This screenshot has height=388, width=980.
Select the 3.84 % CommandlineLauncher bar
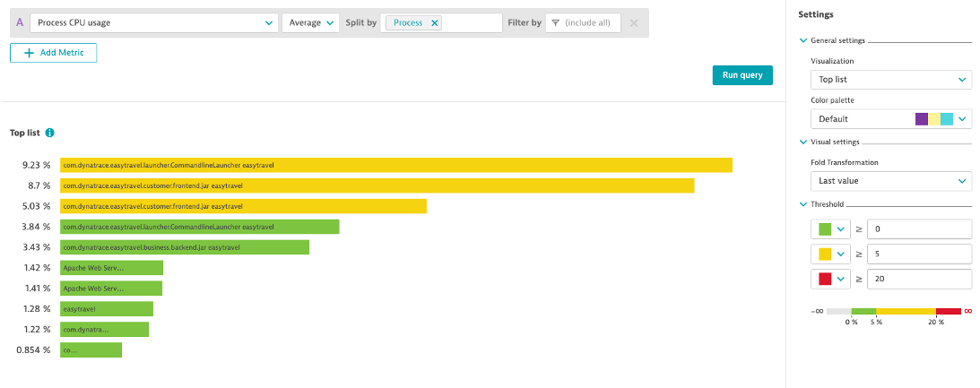pyautogui.click(x=199, y=227)
